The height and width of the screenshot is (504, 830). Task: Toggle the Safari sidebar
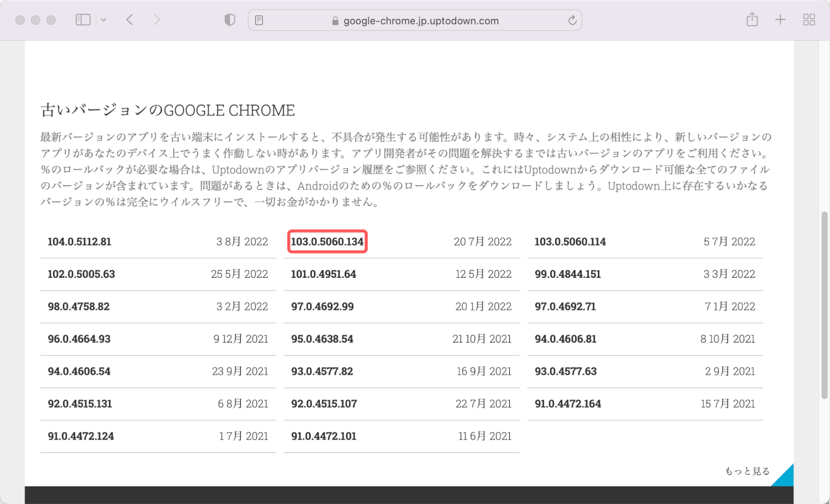(83, 20)
